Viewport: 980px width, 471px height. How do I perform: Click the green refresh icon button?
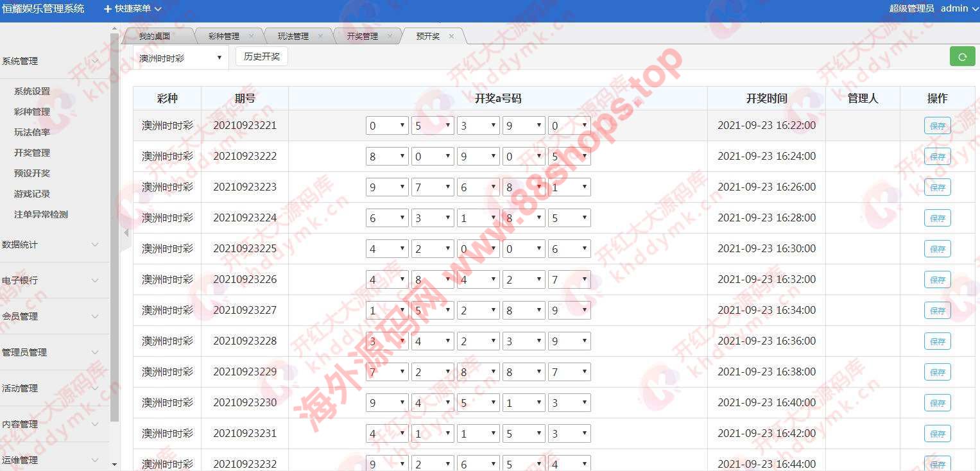pos(962,56)
